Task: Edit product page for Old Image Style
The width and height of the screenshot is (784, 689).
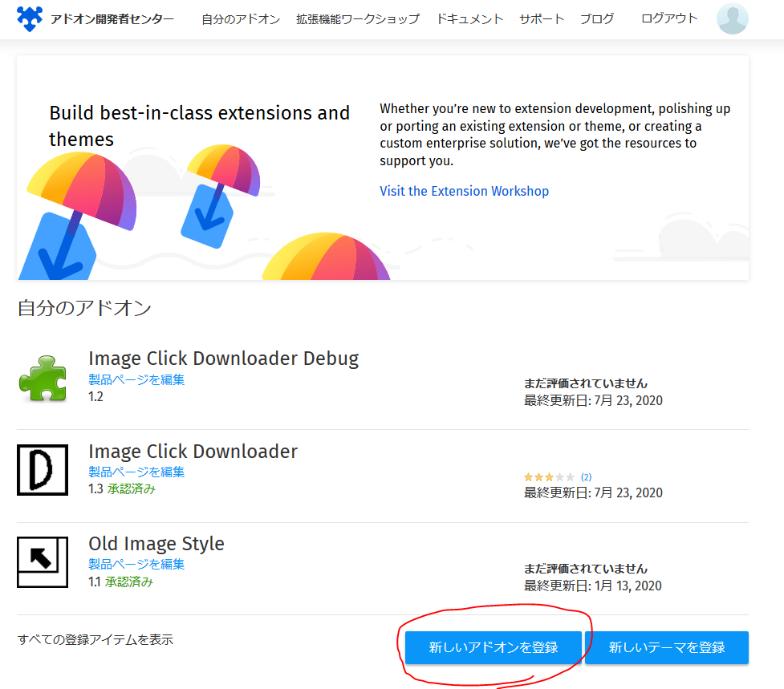Action: pos(136,564)
